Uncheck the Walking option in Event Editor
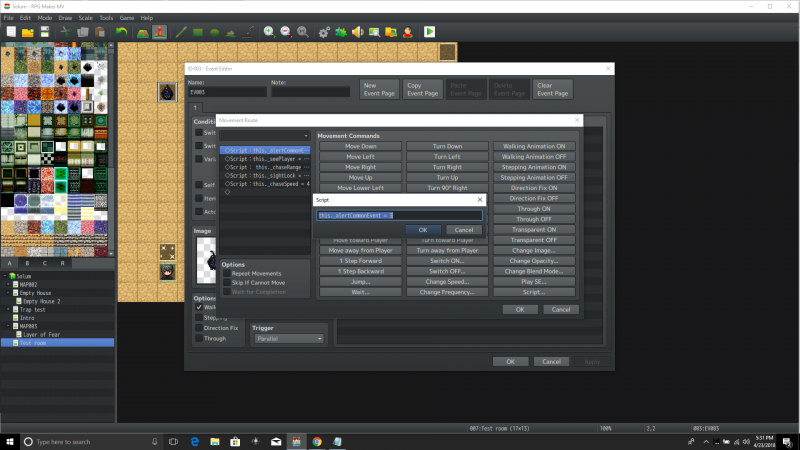This screenshot has height=450, width=800. point(199,307)
